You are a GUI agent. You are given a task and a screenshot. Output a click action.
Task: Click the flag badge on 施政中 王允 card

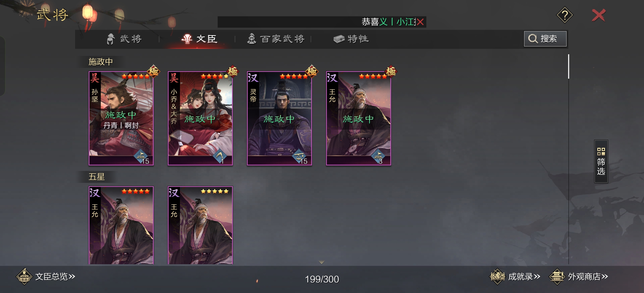click(378, 156)
